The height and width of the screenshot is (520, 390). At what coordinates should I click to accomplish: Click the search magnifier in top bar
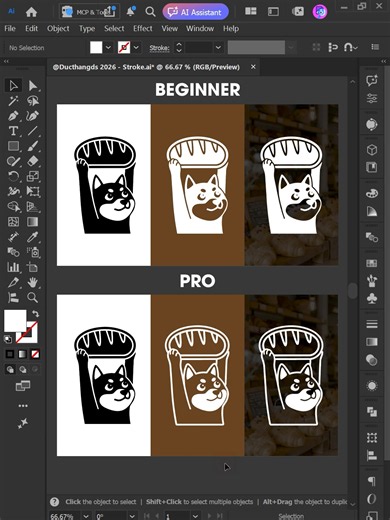click(x=150, y=12)
